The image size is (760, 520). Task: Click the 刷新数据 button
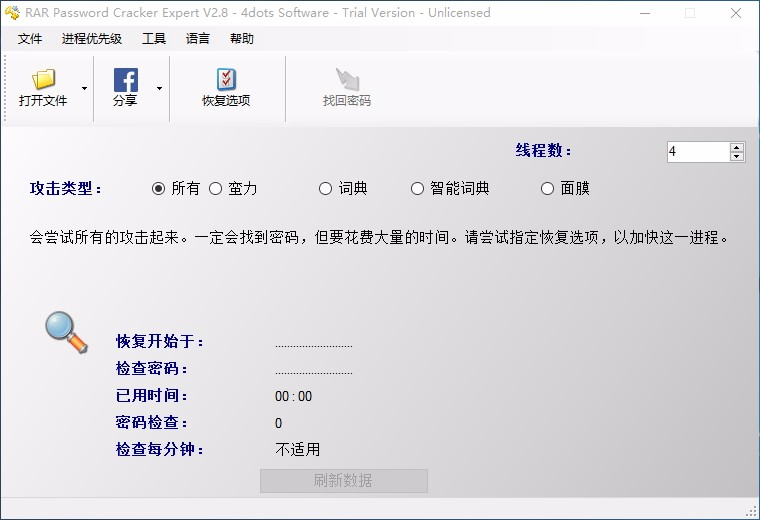click(344, 481)
